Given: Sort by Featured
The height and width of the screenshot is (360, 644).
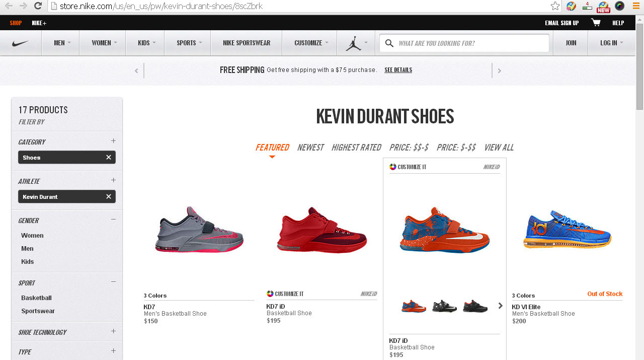Looking at the screenshot, I should point(272,148).
